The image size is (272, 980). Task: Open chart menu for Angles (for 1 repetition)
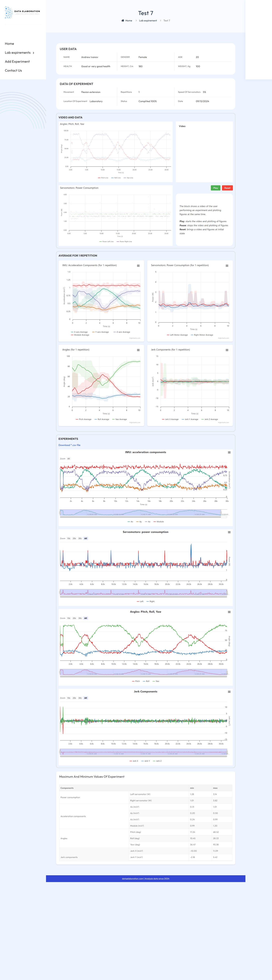pyautogui.click(x=138, y=350)
